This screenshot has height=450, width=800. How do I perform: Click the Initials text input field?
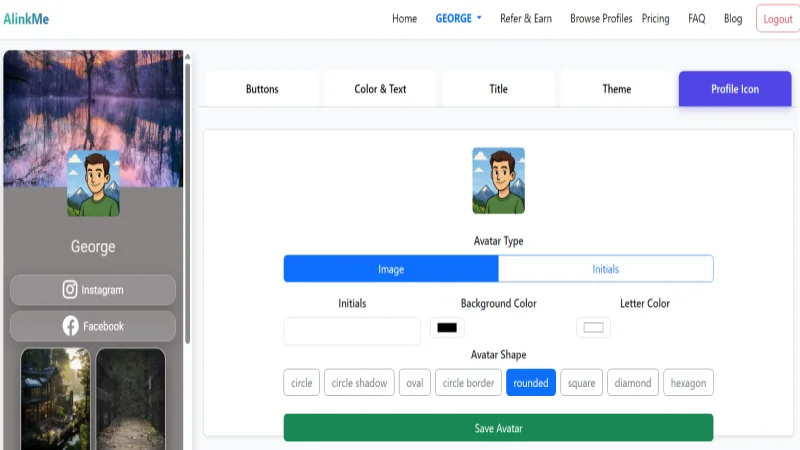[352, 331]
